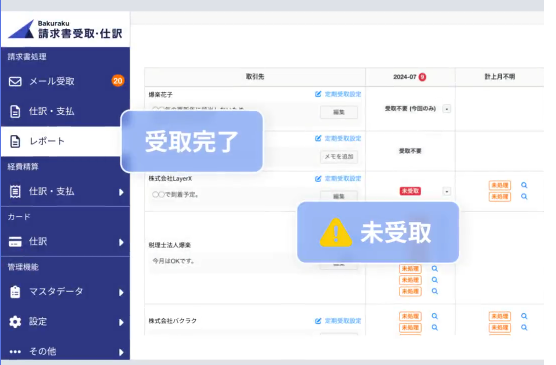
Task: Click first 2024-07 magnifier in 株式会社バクラク row
Action: (435, 316)
